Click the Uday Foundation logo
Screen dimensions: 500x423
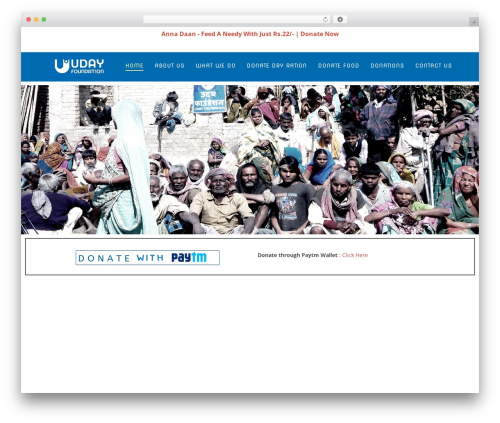coord(79,66)
